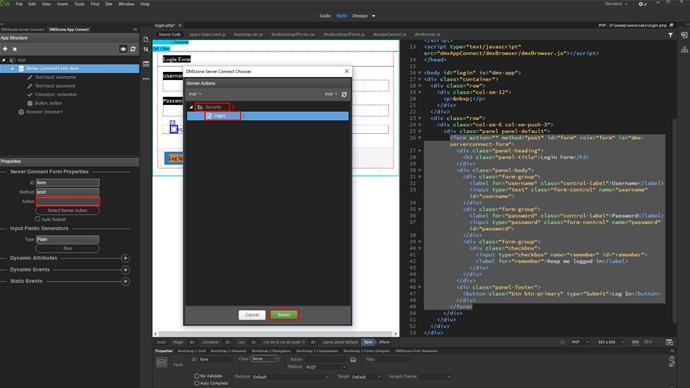Select the Security folder in Server Actions

(213, 107)
